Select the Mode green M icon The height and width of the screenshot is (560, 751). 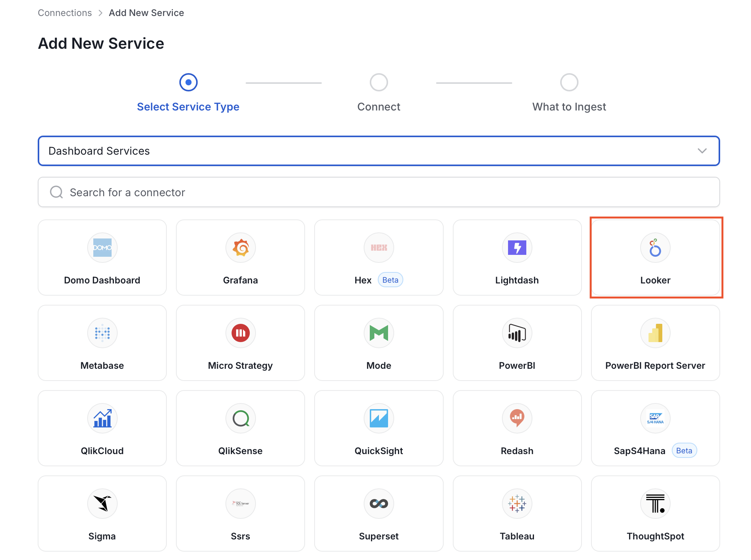[379, 333]
